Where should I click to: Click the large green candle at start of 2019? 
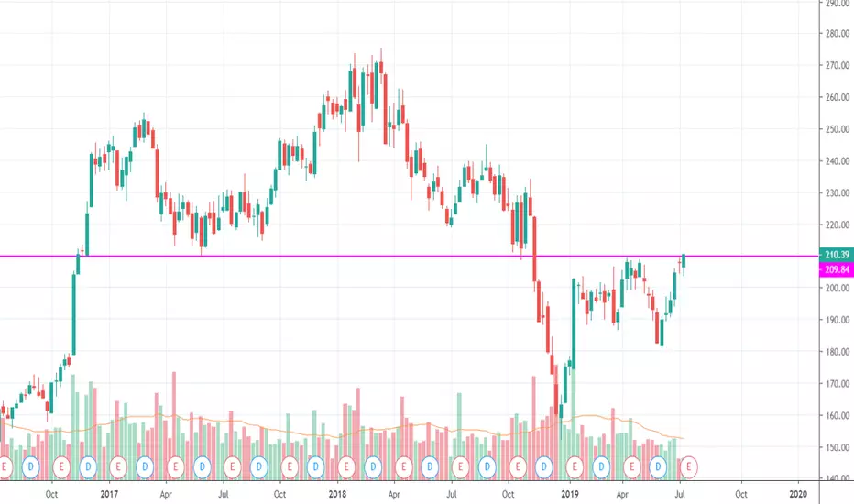574,323
